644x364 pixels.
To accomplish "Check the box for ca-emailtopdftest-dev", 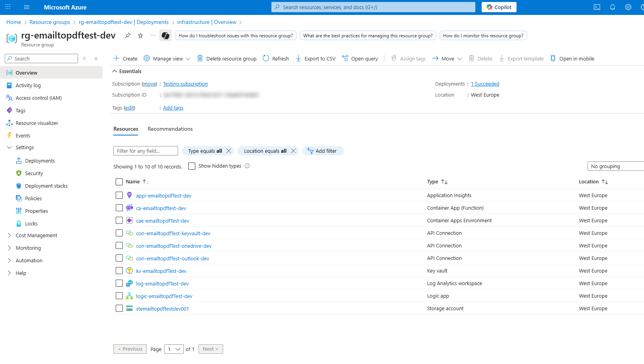I will tap(119, 208).
